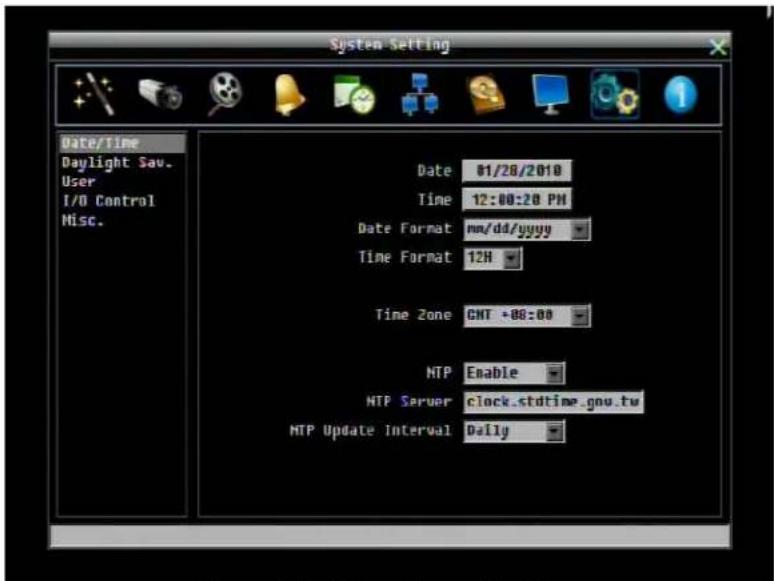Open the camera settings icon

click(160, 94)
